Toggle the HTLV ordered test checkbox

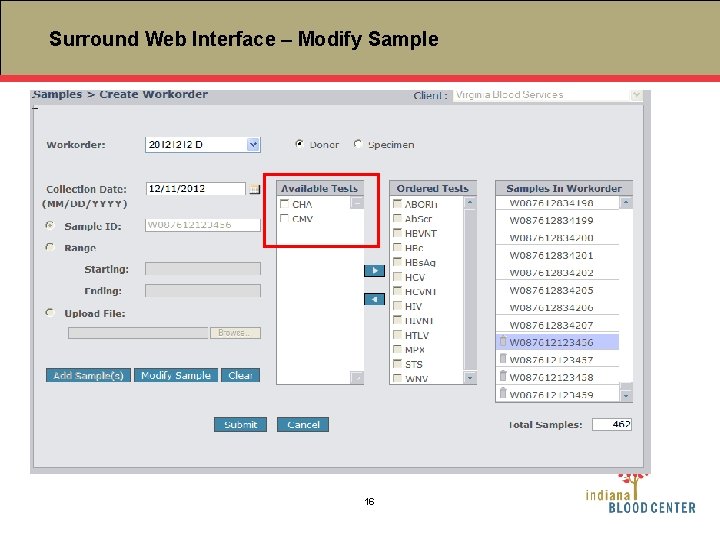point(397,335)
